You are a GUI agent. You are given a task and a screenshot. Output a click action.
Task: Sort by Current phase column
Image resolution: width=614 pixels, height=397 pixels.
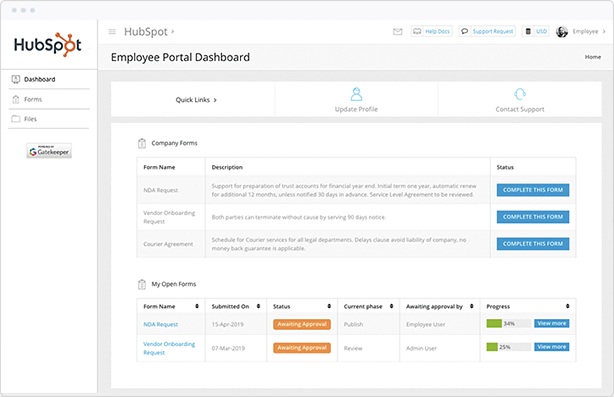(x=392, y=306)
